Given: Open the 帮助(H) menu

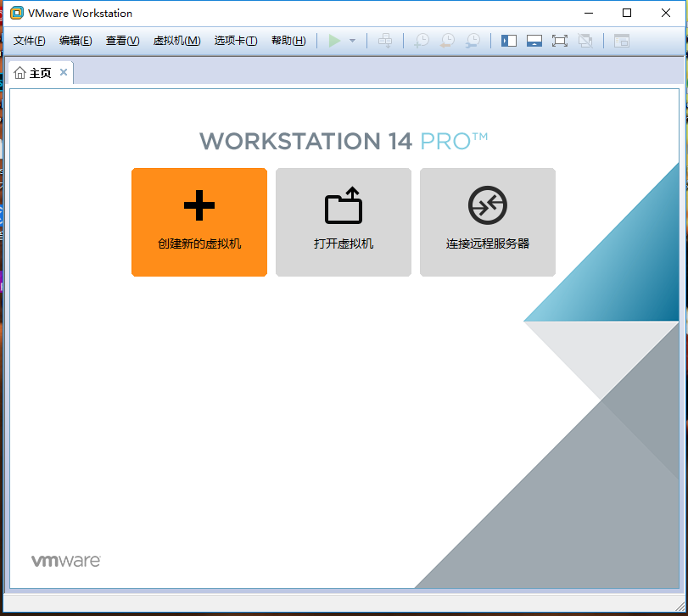Looking at the screenshot, I should click(288, 41).
